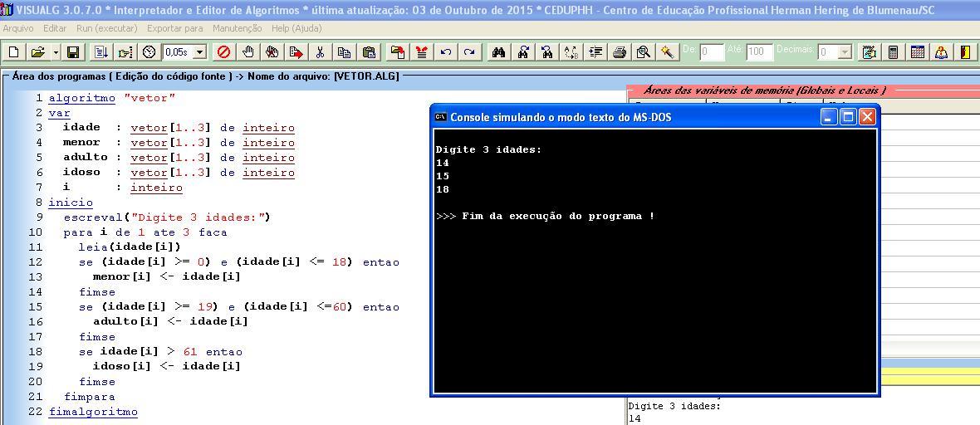Undo the last edit
The image size is (980, 425).
pyautogui.click(x=446, y=52)
